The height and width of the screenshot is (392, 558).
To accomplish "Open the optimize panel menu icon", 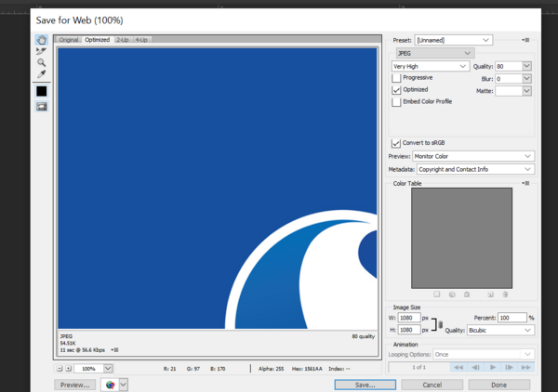I will tap(525, 40).
